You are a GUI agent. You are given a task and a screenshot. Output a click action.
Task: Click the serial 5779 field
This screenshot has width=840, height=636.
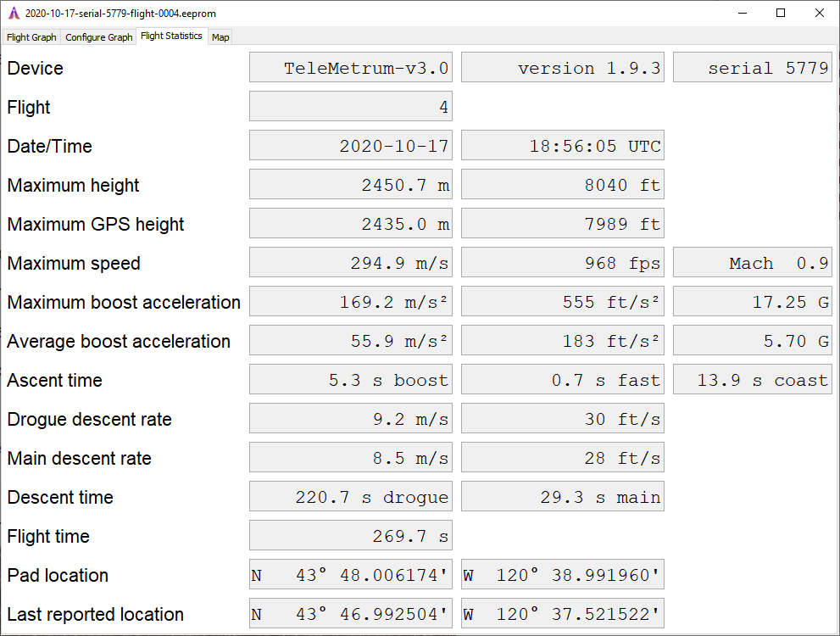[753, 69]
